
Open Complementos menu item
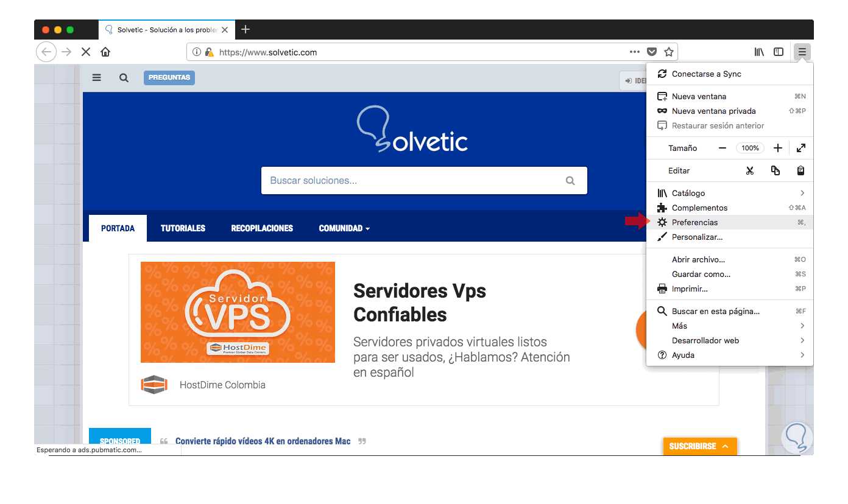click(730, 208)
